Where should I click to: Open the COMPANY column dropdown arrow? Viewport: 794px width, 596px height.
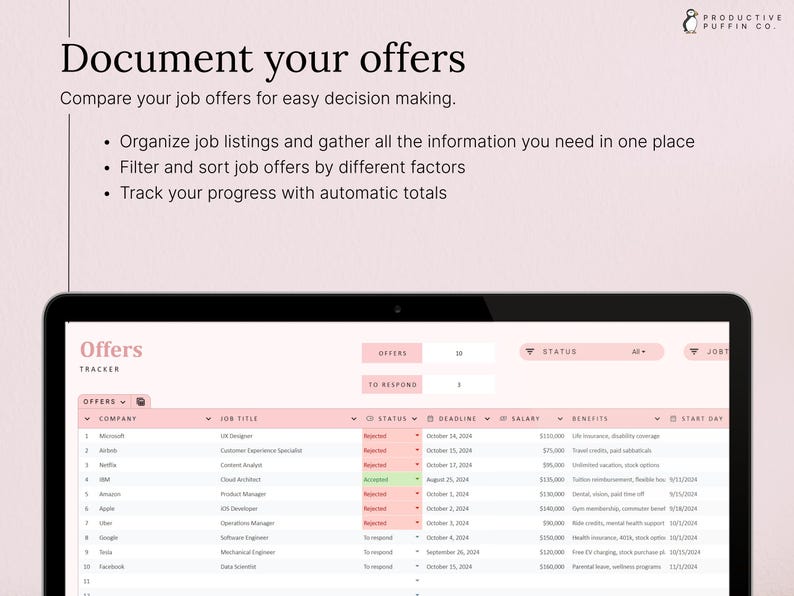click(x=209, y=419)
